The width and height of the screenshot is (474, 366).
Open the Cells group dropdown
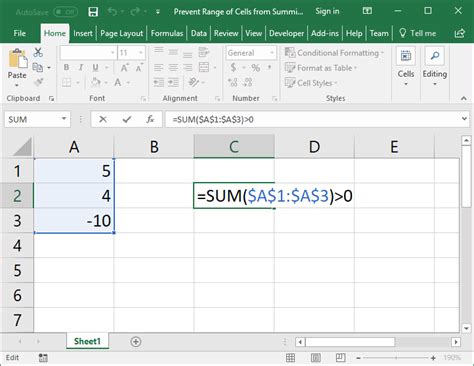(406, 67)
